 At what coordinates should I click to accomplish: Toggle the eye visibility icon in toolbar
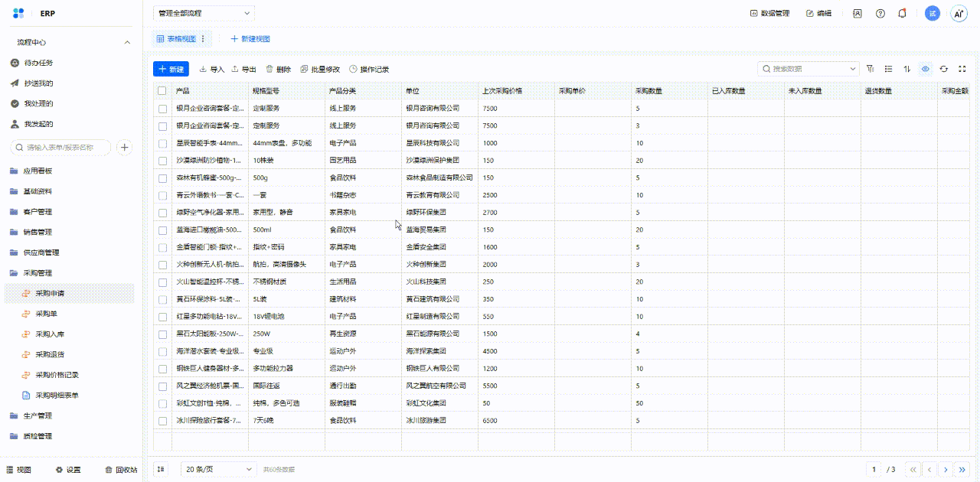(x=926, y=69)
